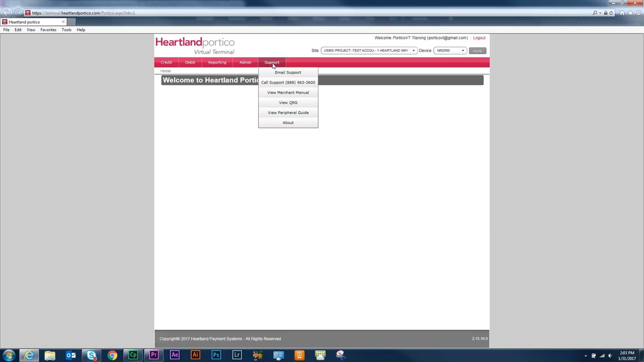Select View QRG menu entry

288,103
